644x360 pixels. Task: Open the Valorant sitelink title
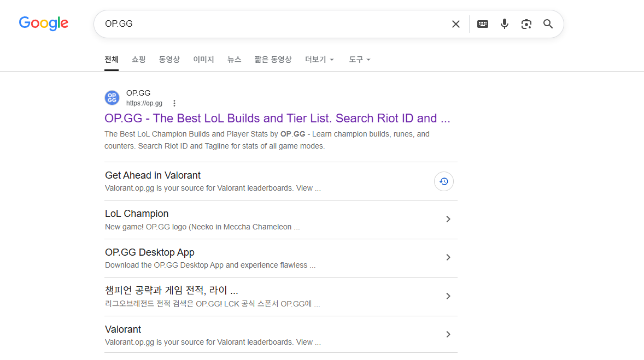point(123,329)
